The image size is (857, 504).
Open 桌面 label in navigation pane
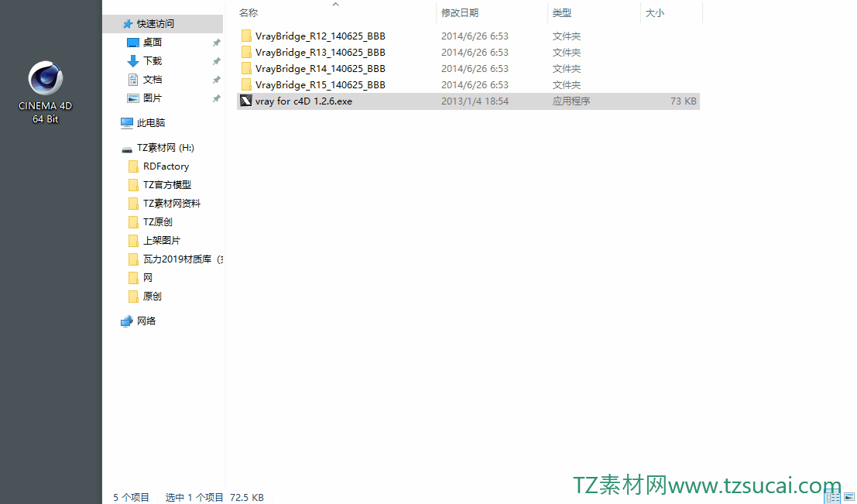pyautogui.click(x=153, y=42)
